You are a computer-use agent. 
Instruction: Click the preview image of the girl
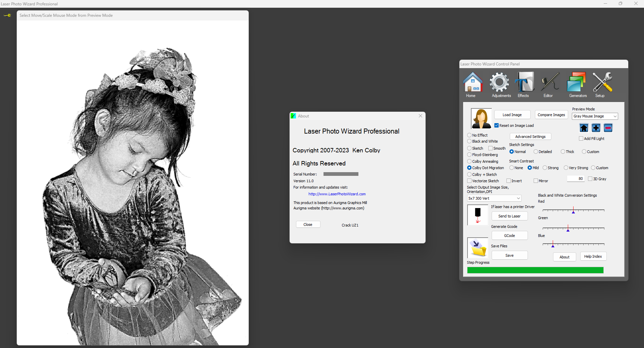pyautogui.click(x=133, y=183)
